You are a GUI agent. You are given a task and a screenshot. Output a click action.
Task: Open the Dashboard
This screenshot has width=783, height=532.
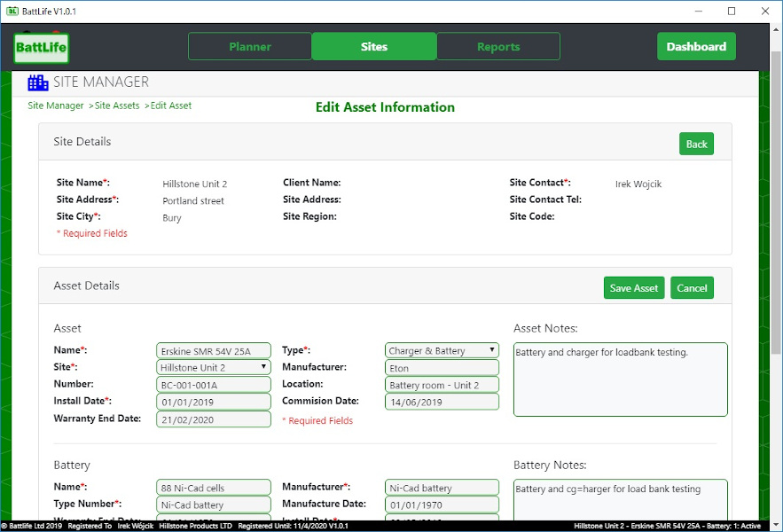[x=696, y=46]
